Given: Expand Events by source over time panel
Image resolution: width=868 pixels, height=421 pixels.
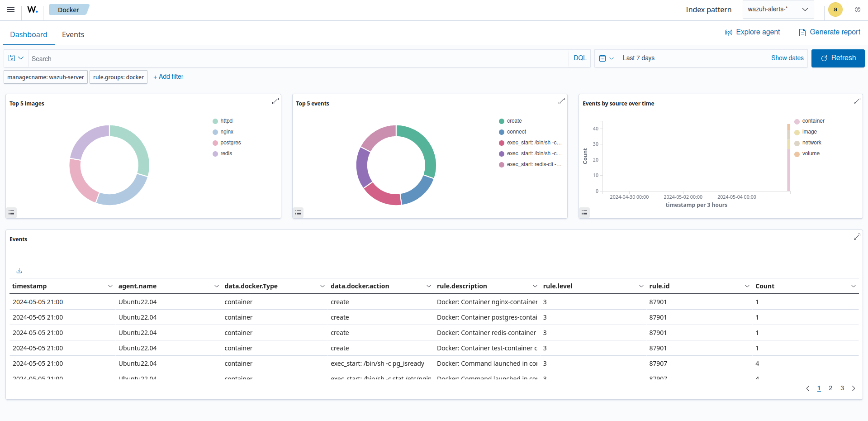Looking at the screenshot, I should (x=857, y=101).
